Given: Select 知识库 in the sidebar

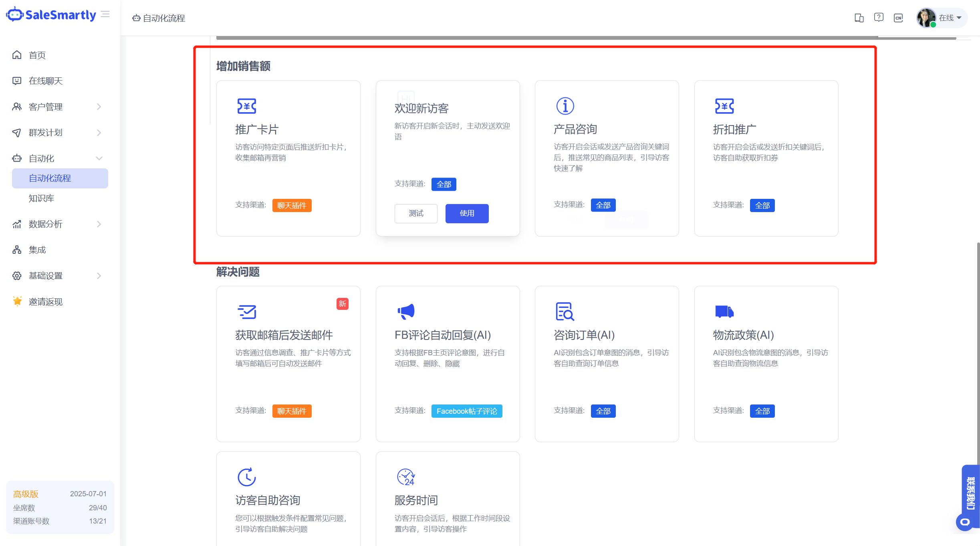Looking at the screenshot, I should [41, 198].
